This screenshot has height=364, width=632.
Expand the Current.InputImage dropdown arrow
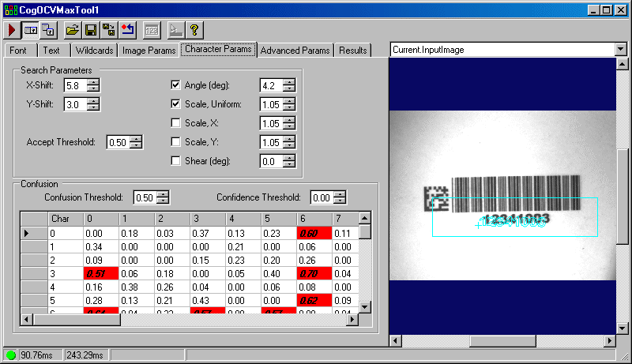tap(621, 50)
